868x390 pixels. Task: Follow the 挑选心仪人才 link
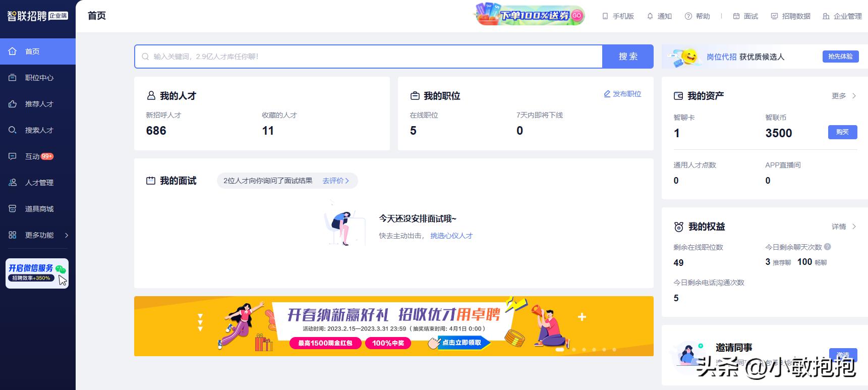[451, 236]
